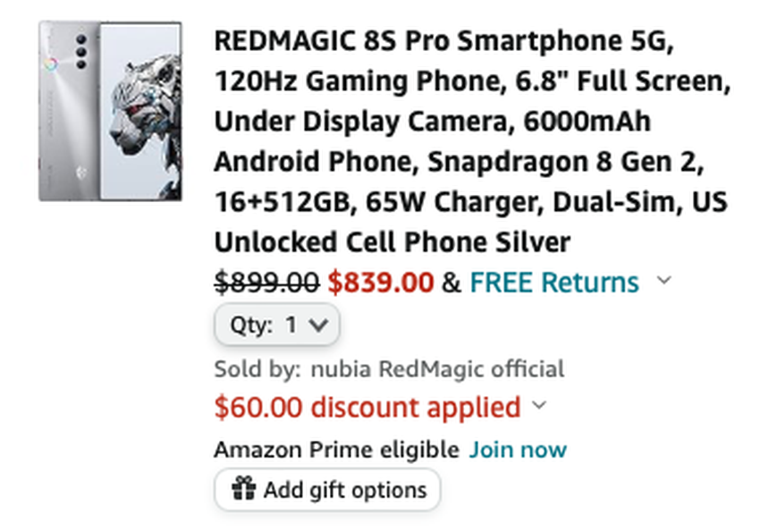760x532 pixels.
Task: Click the Unlocked Cell Phone Silver title line
Action: pos(392,242)
